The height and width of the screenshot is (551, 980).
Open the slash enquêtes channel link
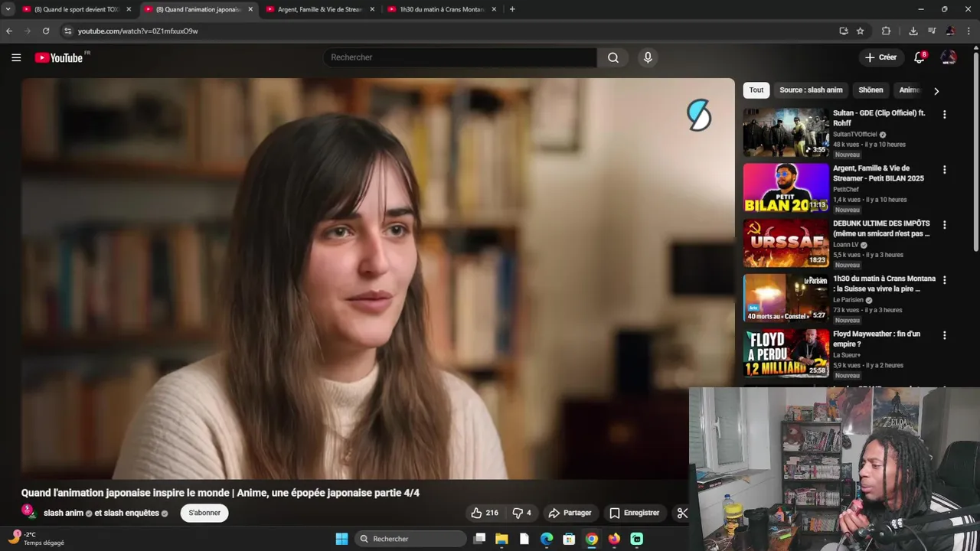point(131,513)
